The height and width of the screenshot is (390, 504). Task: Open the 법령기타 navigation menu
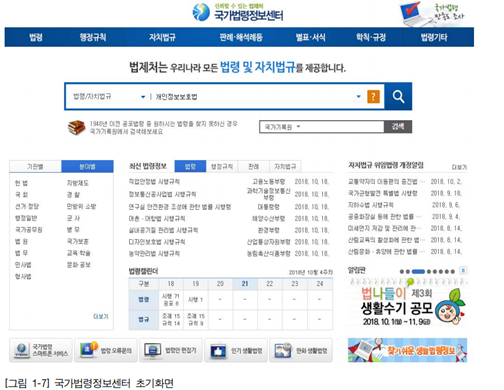(x=434, y=37)
